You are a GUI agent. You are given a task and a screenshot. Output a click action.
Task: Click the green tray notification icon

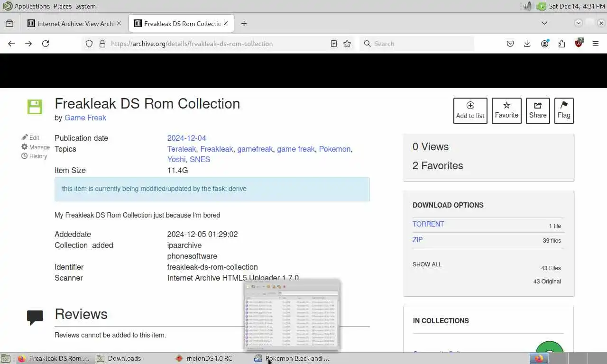click(541, 6)
